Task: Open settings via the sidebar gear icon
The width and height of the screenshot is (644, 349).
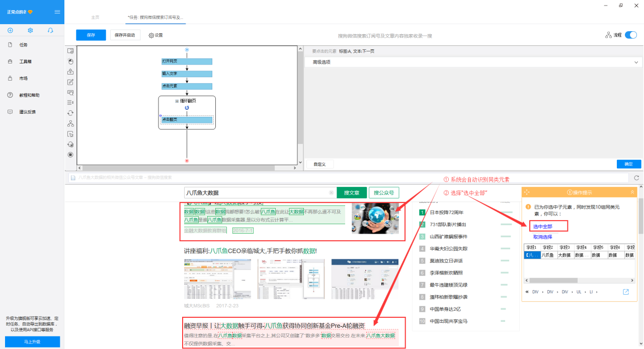Action: click(x=30, y=31)
